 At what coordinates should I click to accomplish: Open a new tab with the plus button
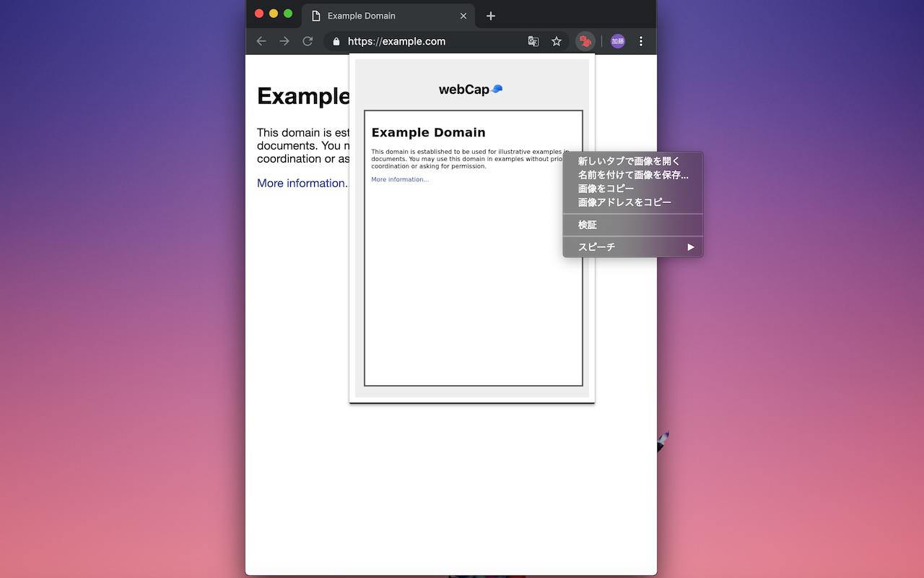pyautogui.click(x=491, y=16)
